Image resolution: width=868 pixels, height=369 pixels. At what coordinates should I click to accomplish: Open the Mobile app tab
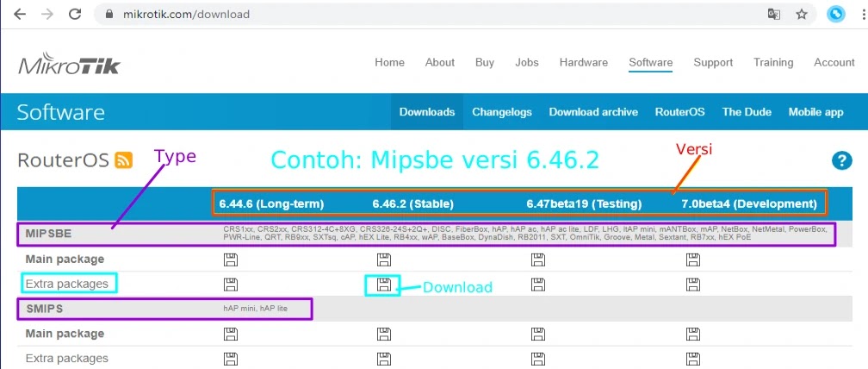(816, 112)
